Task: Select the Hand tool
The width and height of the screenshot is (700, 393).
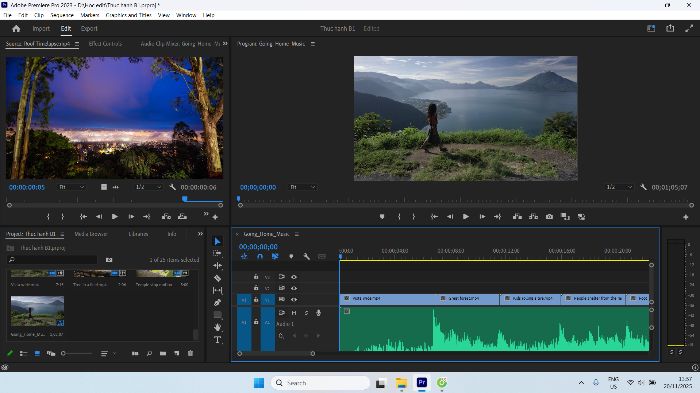Action: 217,327
